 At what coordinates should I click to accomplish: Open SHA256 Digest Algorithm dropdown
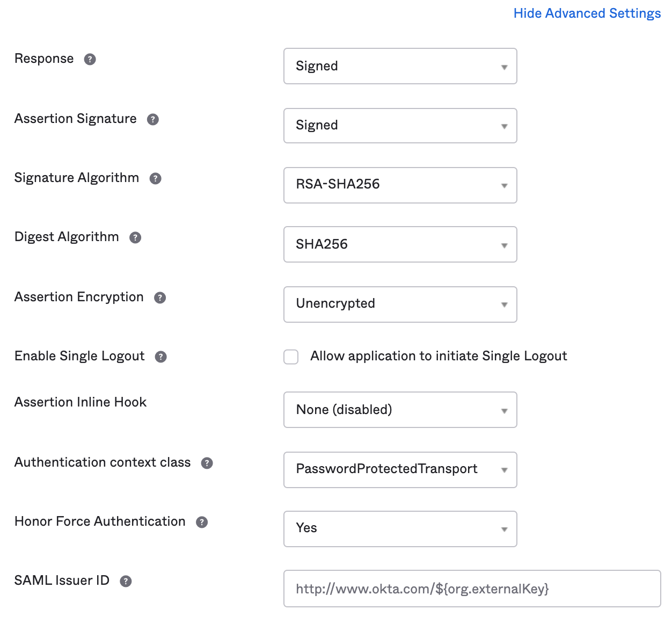[x=400, y=244]
